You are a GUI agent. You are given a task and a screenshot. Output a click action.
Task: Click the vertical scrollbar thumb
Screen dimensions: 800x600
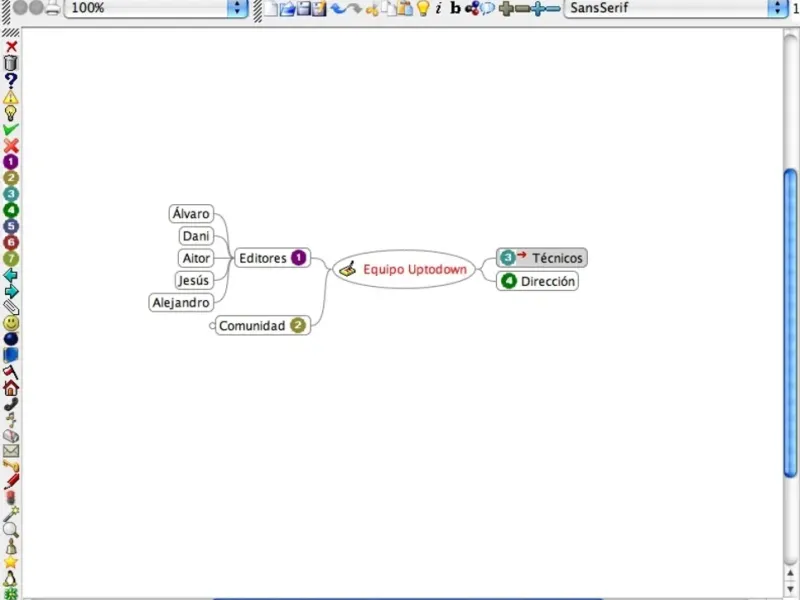click(x=790, y=323)
